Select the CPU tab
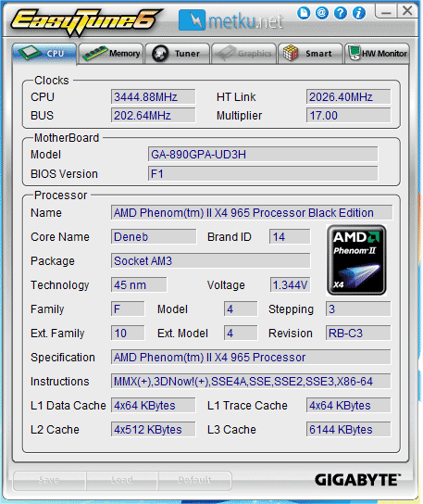 (44, 54)
